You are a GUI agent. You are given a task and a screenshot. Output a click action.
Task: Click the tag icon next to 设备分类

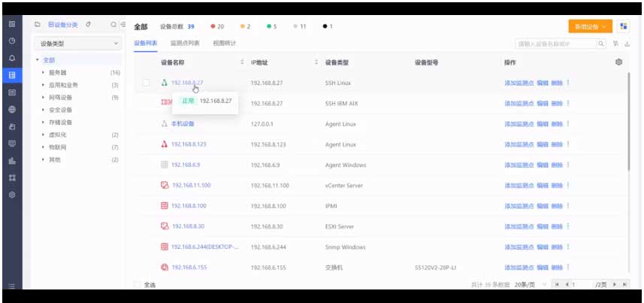click(88, 25)
